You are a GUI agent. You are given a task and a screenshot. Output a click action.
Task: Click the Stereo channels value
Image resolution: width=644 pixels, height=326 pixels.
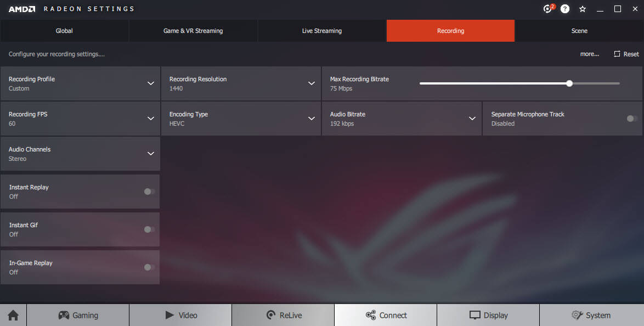(x=17, y=159)
